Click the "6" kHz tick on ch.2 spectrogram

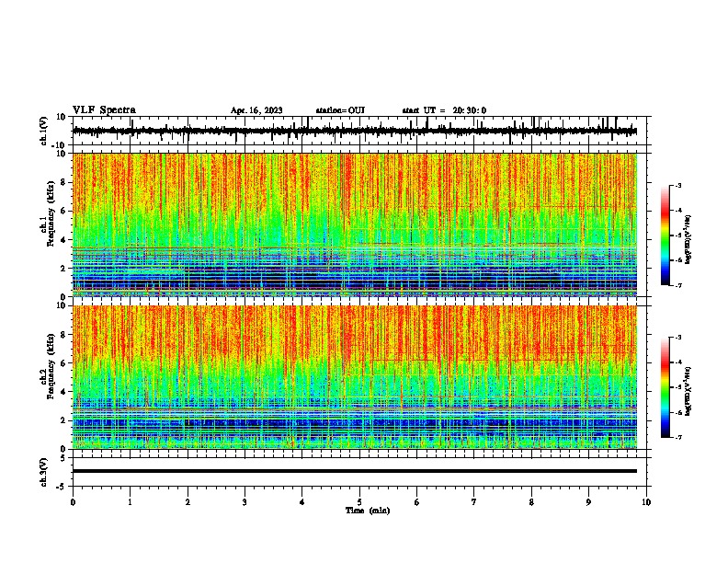click(64, 363)
